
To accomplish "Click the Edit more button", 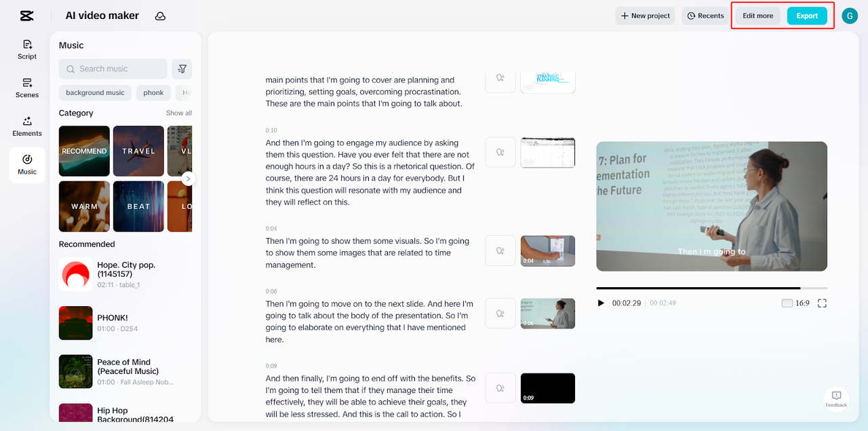I will pyautogui.click(x=757, y=16).
